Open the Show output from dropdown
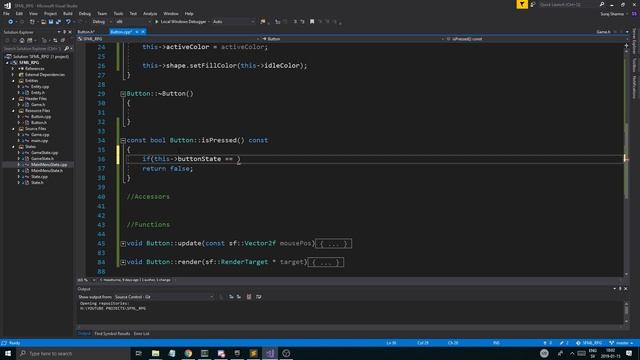 [x=164, y=297]
